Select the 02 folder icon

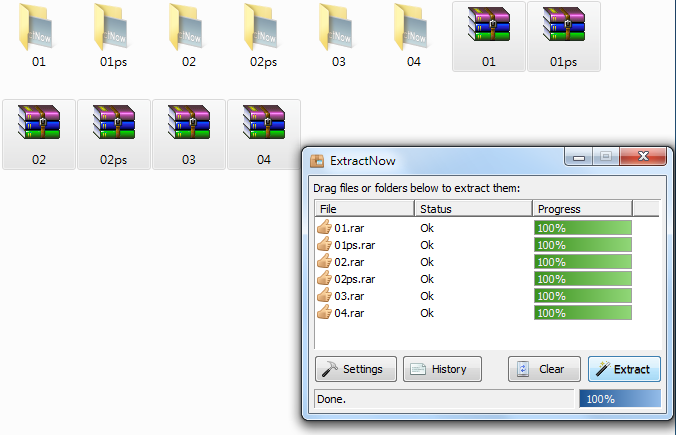tap(186, 27)
